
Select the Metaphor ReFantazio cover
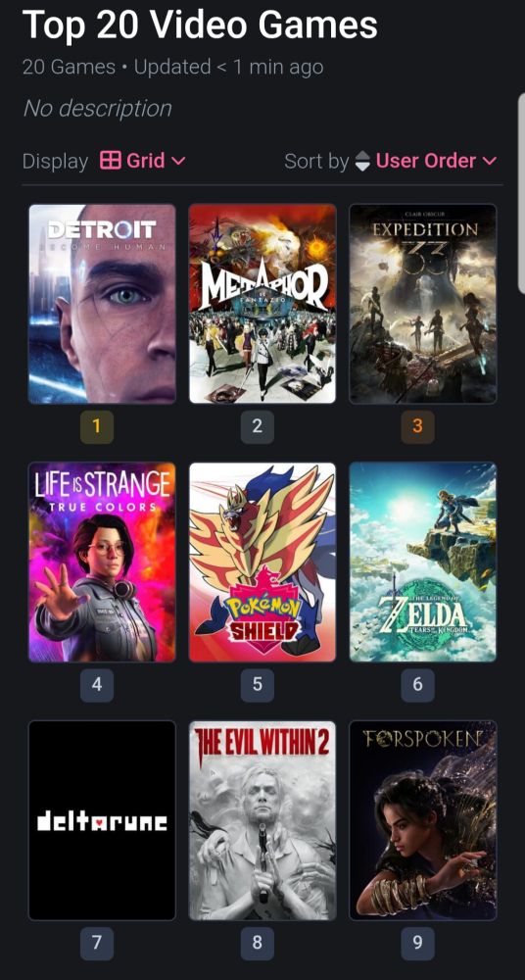point(262,304)
